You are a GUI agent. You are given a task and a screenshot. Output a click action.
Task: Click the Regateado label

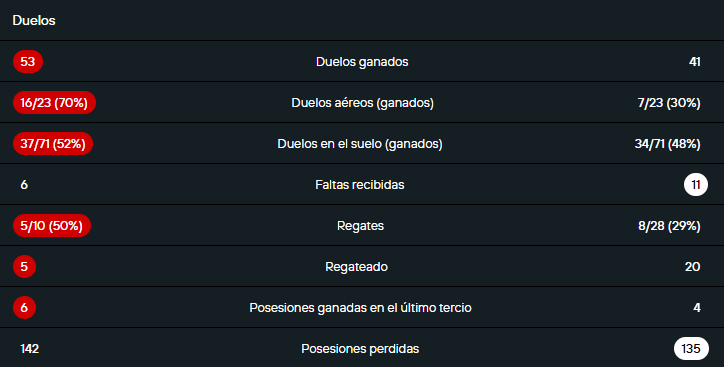click(356, 267)
